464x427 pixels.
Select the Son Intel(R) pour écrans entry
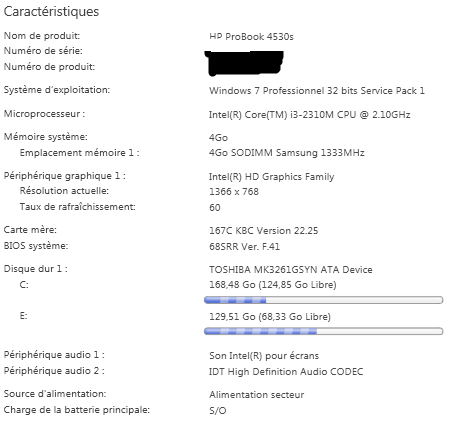(x=264, y=356)
